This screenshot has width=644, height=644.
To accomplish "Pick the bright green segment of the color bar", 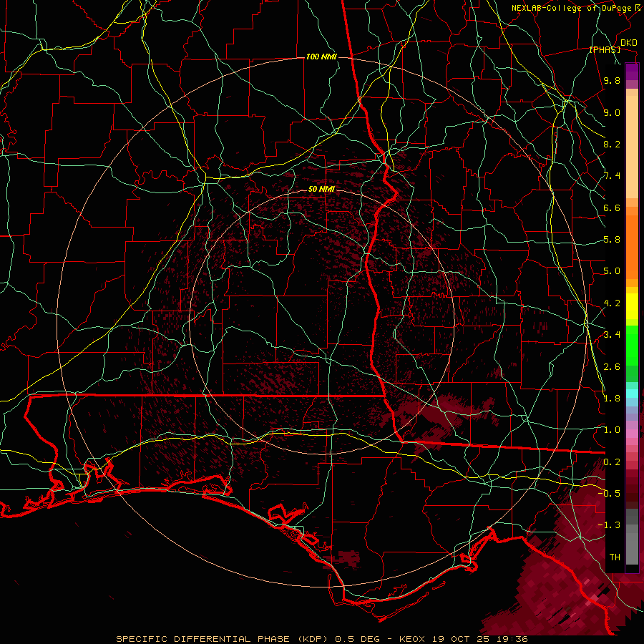I will pyautogui.click(x=632, y=345).
